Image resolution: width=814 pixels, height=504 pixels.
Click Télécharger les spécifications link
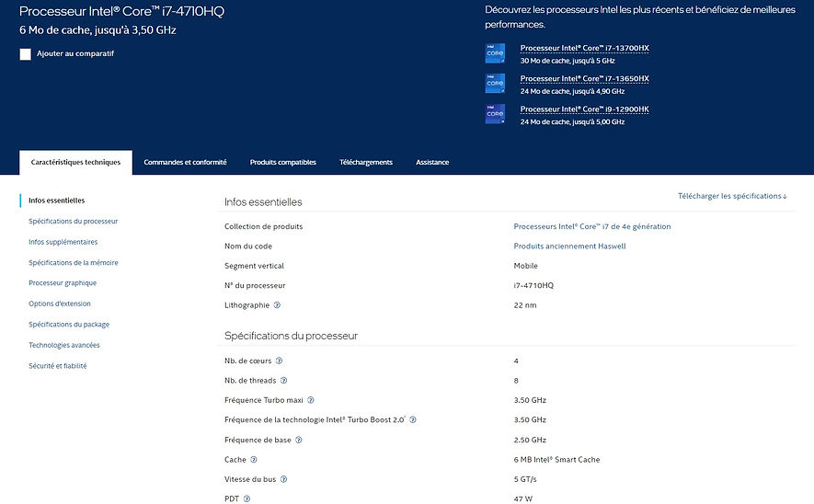pos(732,196)
